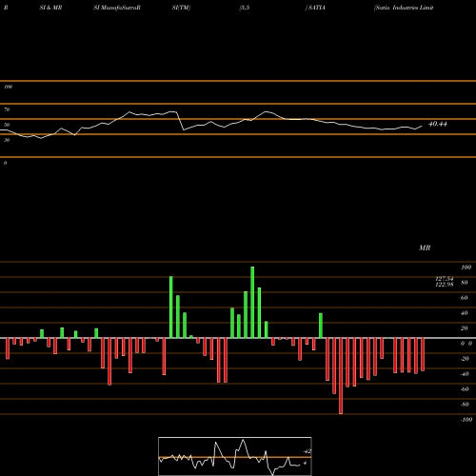This screenshot has height=476, width=476.
Task: Click the RSI axis label 50
Action: 7,125
